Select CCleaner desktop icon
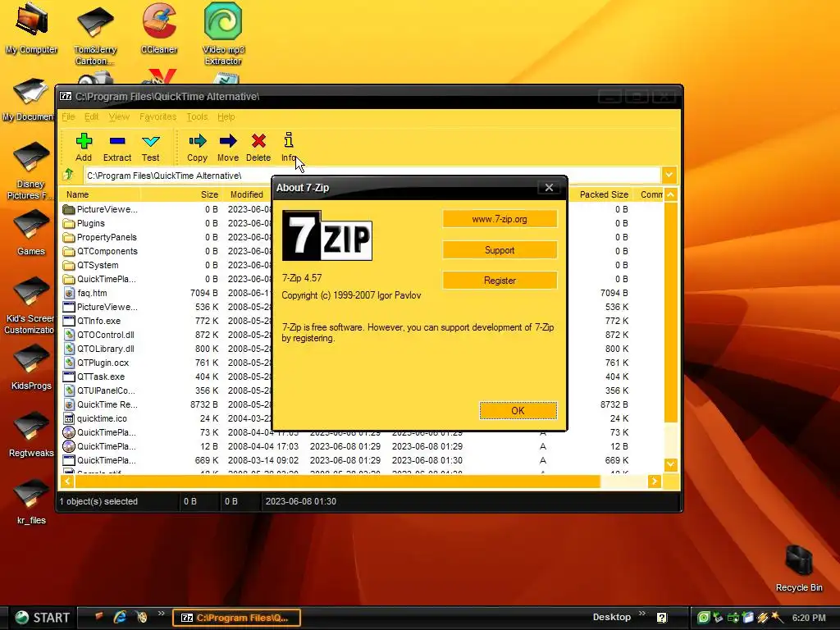Image resolution: width=840 pixels, height=630 pixels. 159,28
